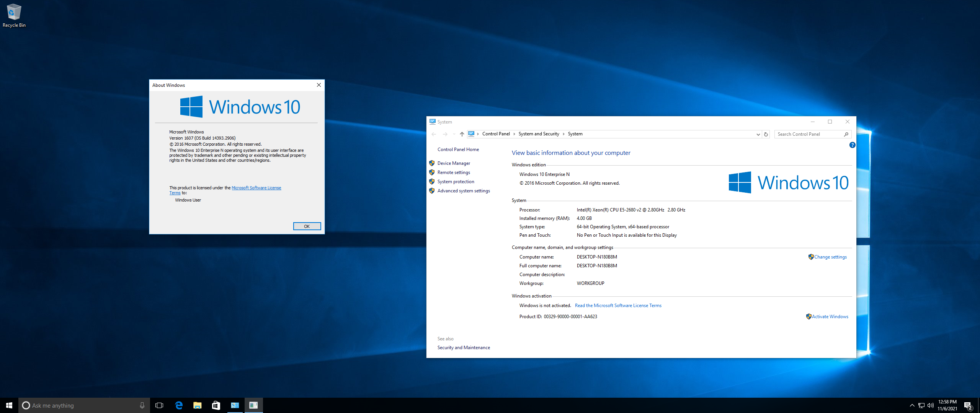Close the System window
Image resolution: width=980 pixels, height=413 pixels.
(848, 122)
